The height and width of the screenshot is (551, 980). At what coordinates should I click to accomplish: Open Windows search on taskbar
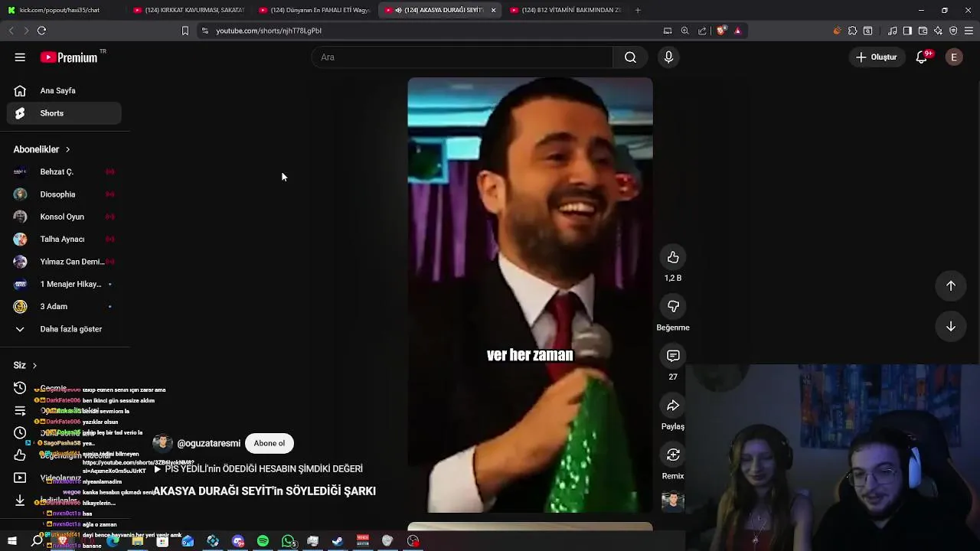(37, 541)
